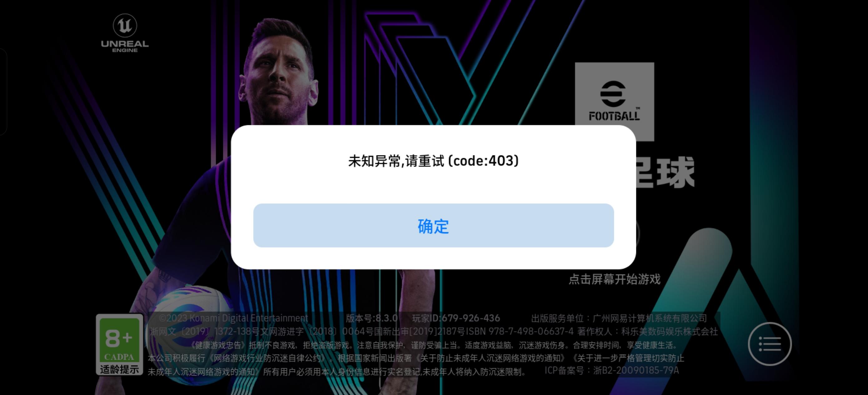Screen dimensions: 868x395
Task: Tap 点击屏幕开始游戏 to start the game
Action: (614, 279)
